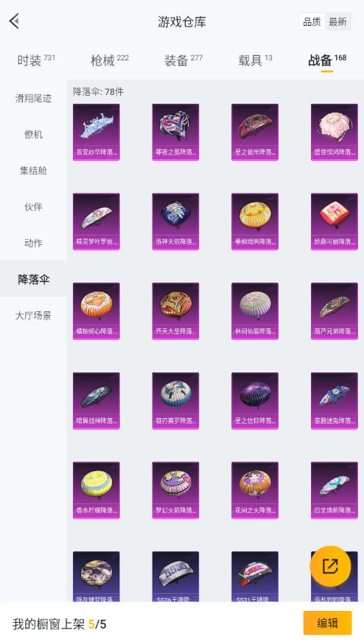Screen dimensions: 364x644
Task: Pick the 妙趣可丽 red parachute
Action: [335, 222]
